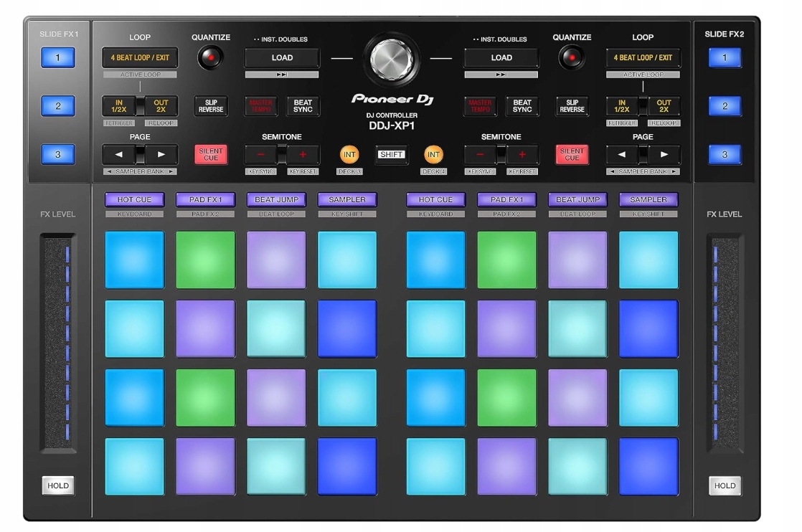The image size is (802, 532).
Task: Enable left FX LEVEL HOLD button
Action: [58, 485]
